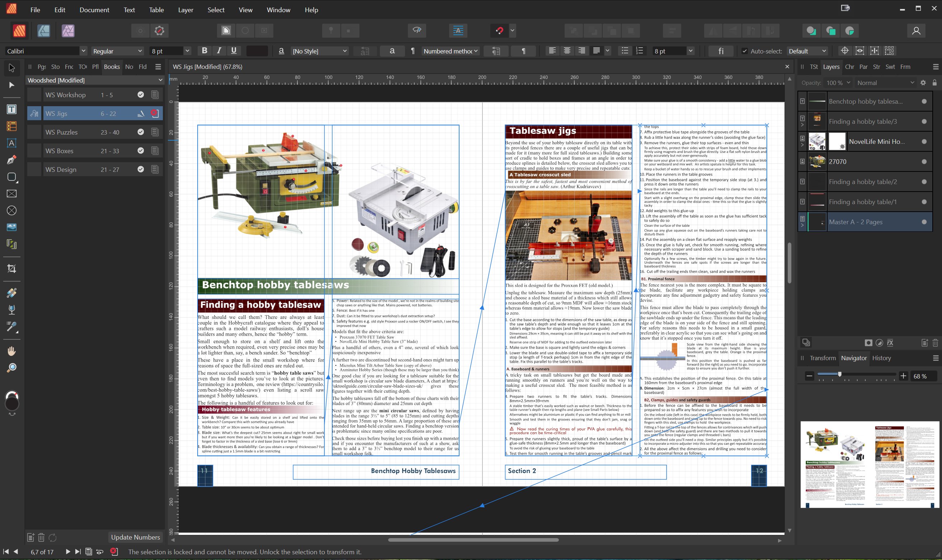Click the Show Special Characters pilcrow button
Screen dimensions: 942x560
(523, 51)
